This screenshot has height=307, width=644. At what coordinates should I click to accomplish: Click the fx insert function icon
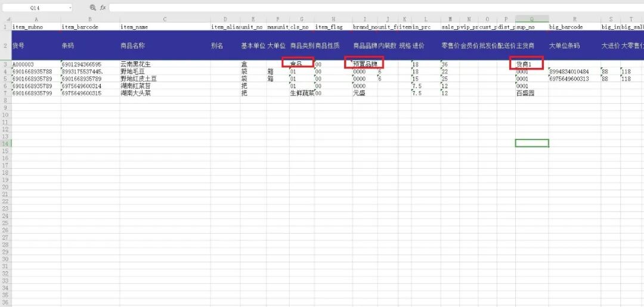[x=103, y=8]
